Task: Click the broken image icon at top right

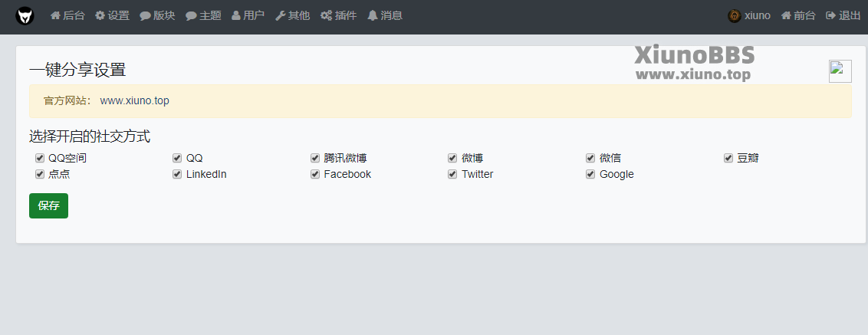Action: click(840, 71)
